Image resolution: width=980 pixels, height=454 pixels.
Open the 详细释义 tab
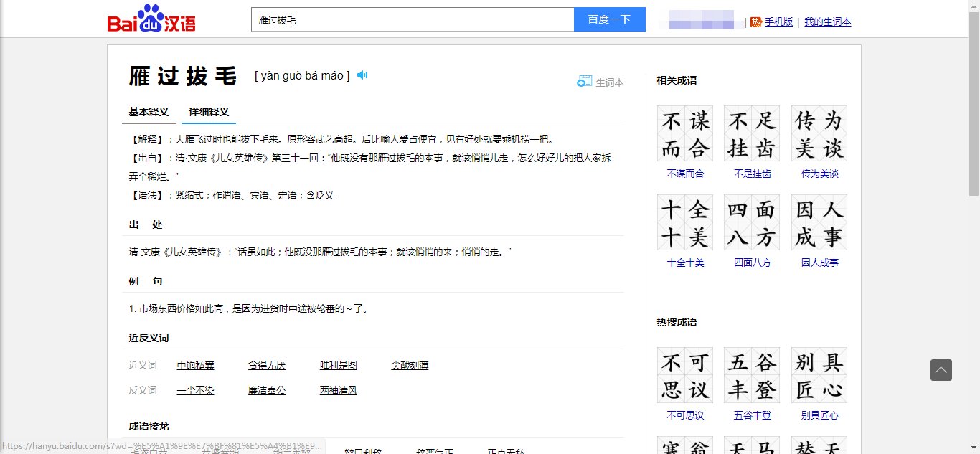click(208, 111)
